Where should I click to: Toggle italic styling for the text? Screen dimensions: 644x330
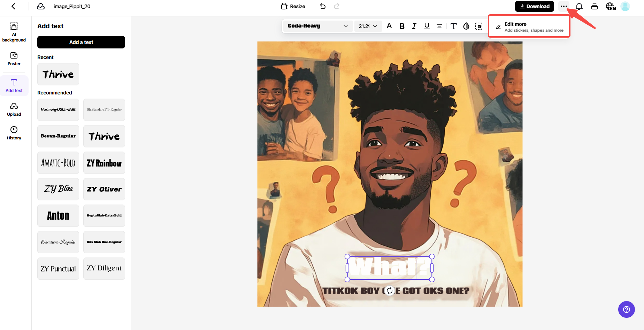414,26
